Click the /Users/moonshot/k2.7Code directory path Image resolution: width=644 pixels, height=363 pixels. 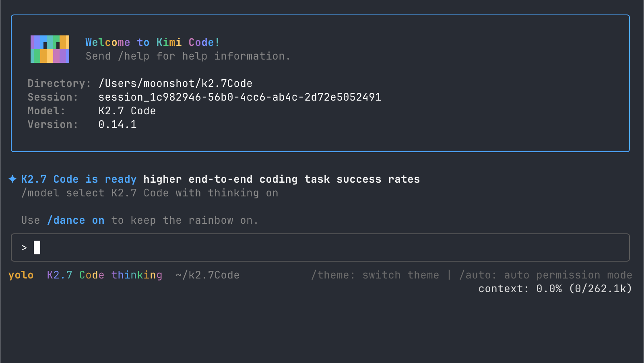(x=175, y=83)
